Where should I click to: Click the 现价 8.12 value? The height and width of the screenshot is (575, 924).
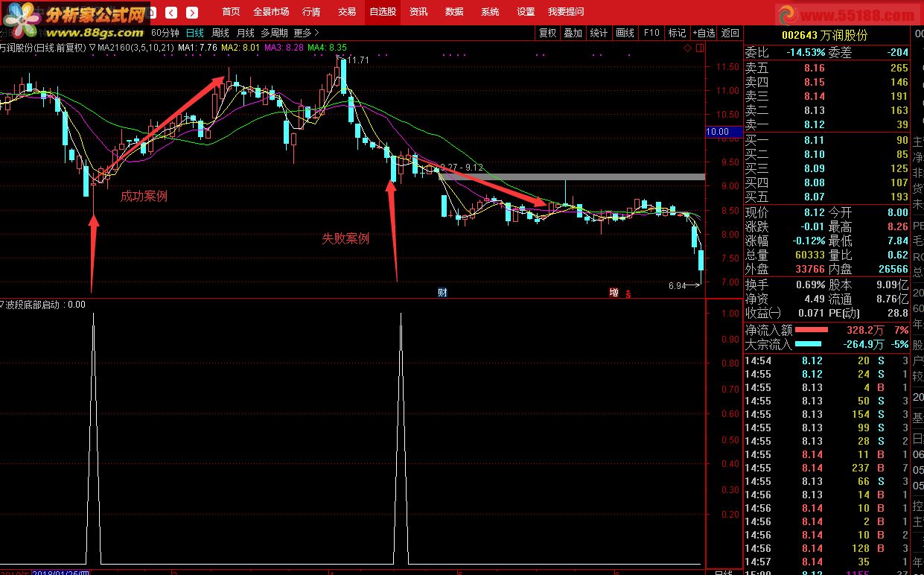tap(814, 212)
